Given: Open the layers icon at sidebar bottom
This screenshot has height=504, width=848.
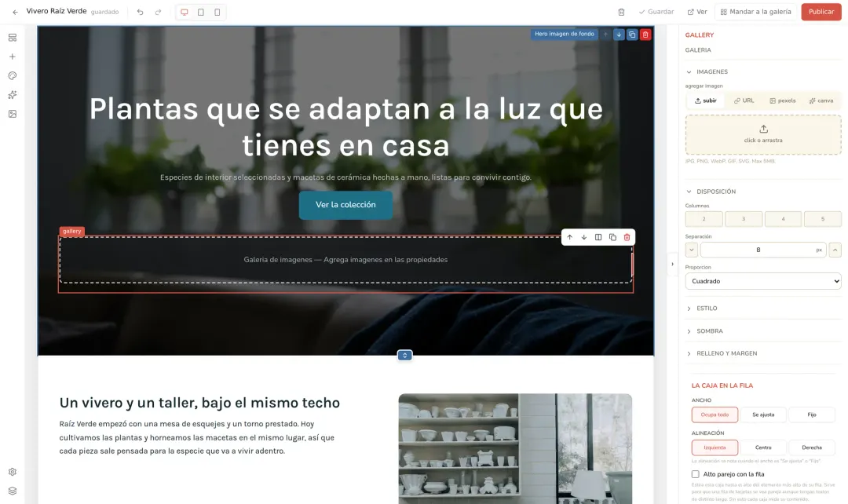Looking at the screenshot, I should point(13,491).
